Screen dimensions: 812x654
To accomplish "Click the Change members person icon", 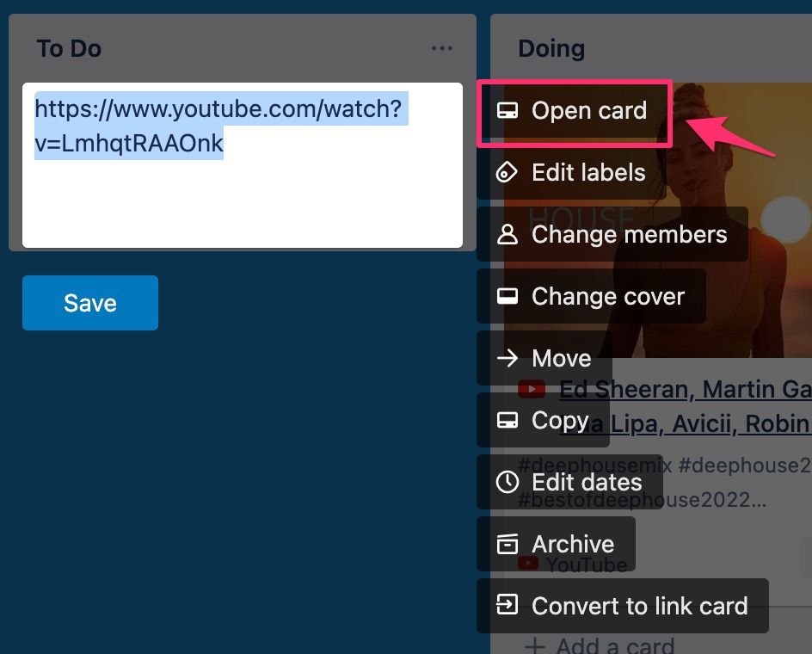I will [x=507, y=234].
